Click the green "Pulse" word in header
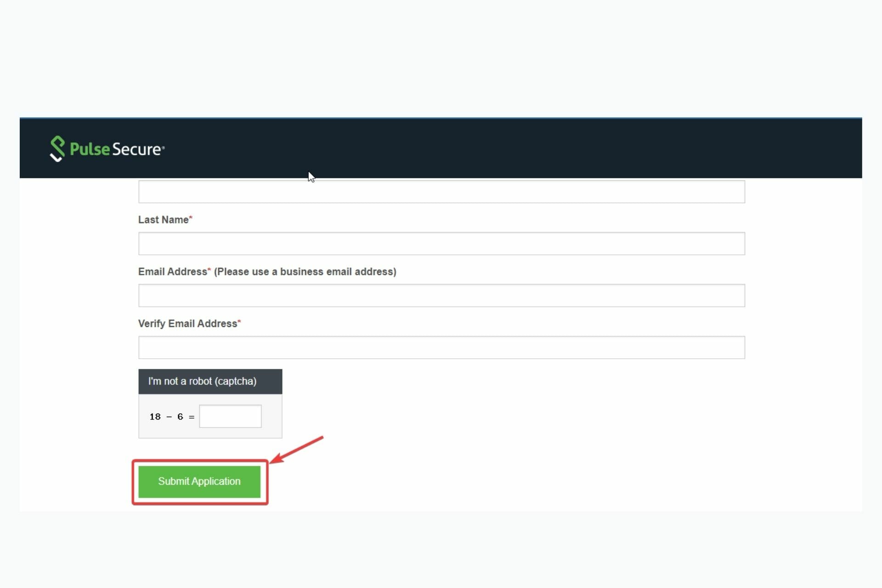Viewport: 882px width, 588px height. coord(90,149)
